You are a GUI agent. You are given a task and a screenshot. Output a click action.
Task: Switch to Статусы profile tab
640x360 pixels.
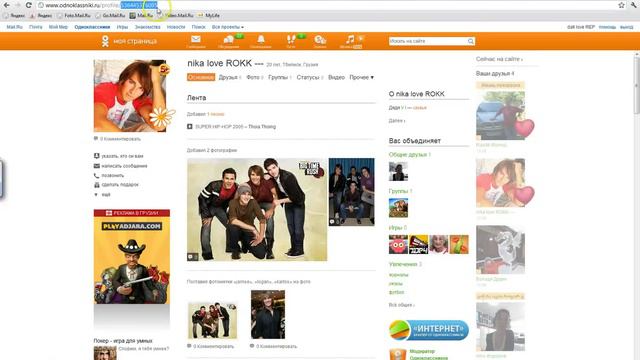coord(309,77)
